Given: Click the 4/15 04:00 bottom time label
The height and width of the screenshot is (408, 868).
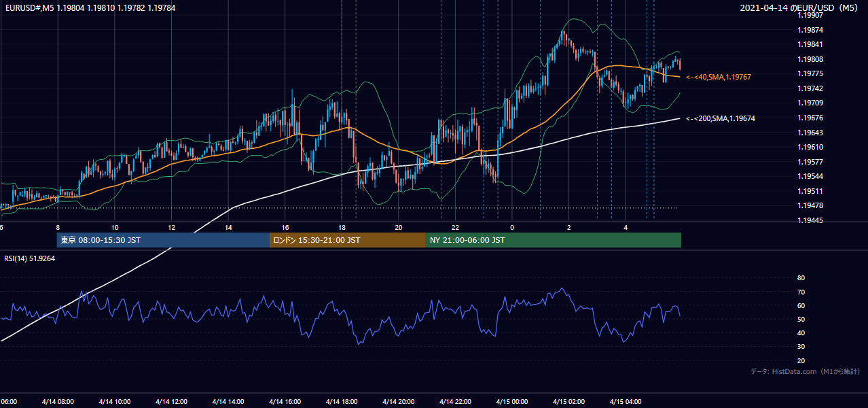Looking at the screenshot, I should [626, 402].
